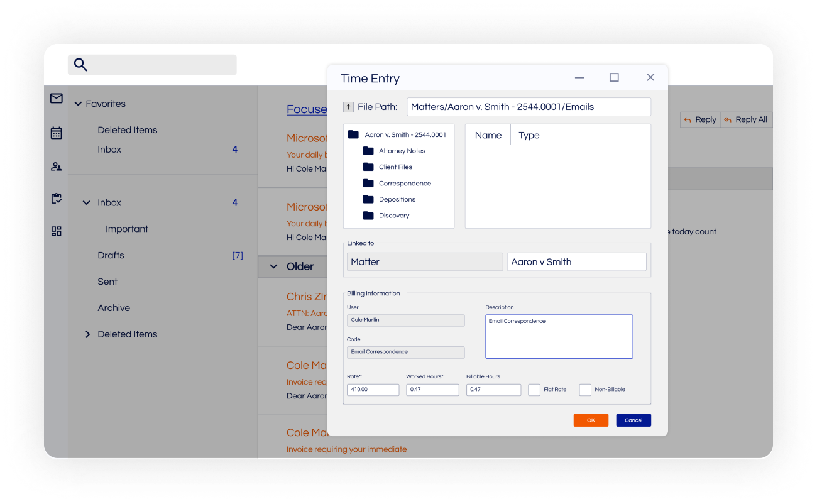The width and height of the screenshot is (817, 504).
Task: Expand Deleted Items in the sidebar
Action: tap(87, 334)
